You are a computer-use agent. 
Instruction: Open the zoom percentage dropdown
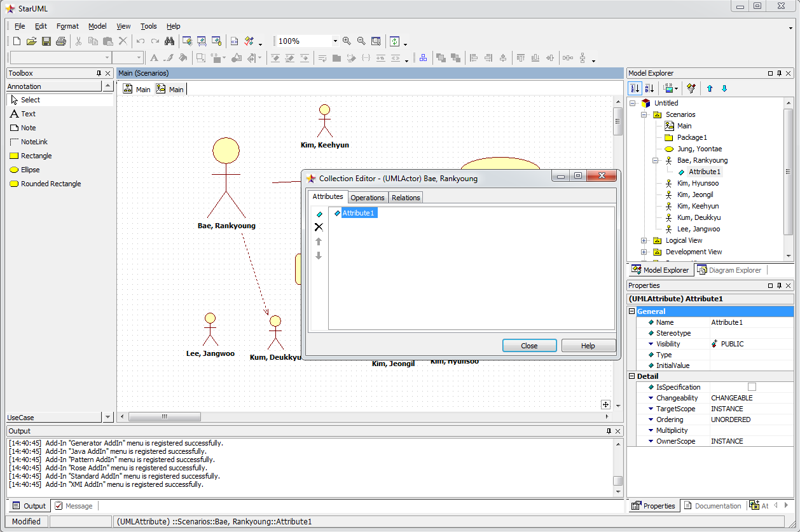coord(335,41)
